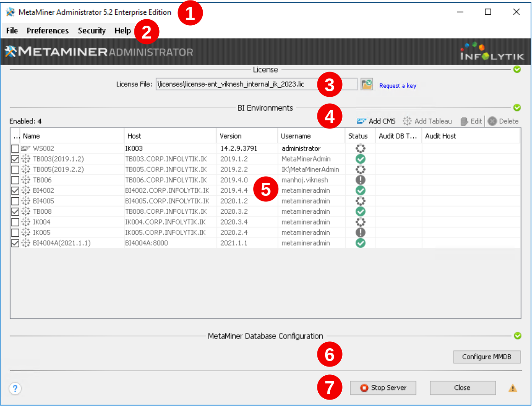
Task: Uncheck the TB008 environment checkbox
Action: pos(15,211)
